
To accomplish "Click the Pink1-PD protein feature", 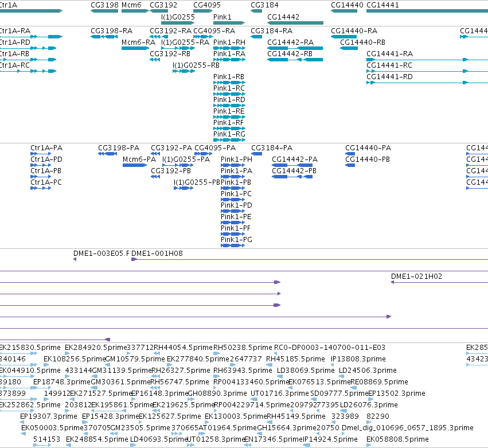I will 233,211.
